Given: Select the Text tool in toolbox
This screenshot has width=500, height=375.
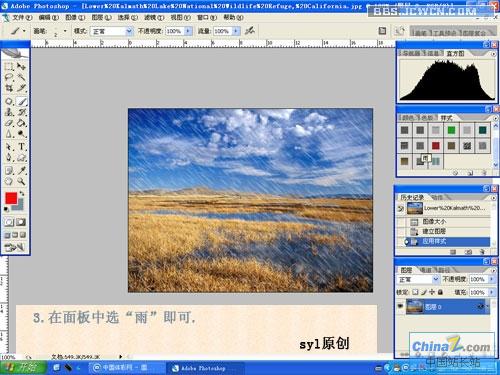Looking at the screenshot, I should 21,146.
